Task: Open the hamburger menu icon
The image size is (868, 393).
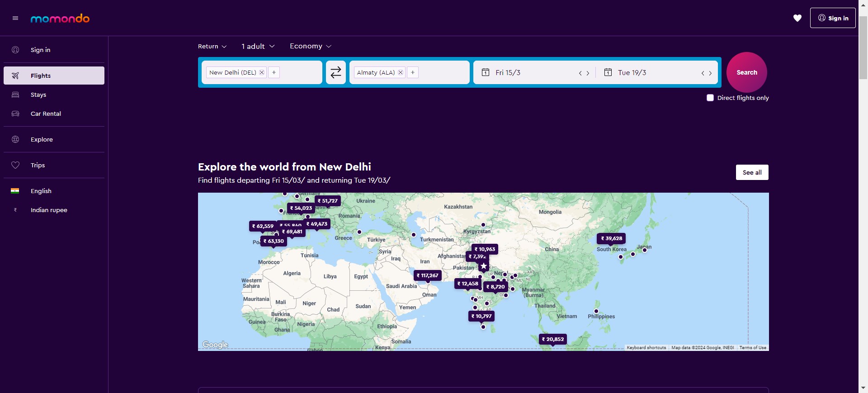Action: pos(15,18)
